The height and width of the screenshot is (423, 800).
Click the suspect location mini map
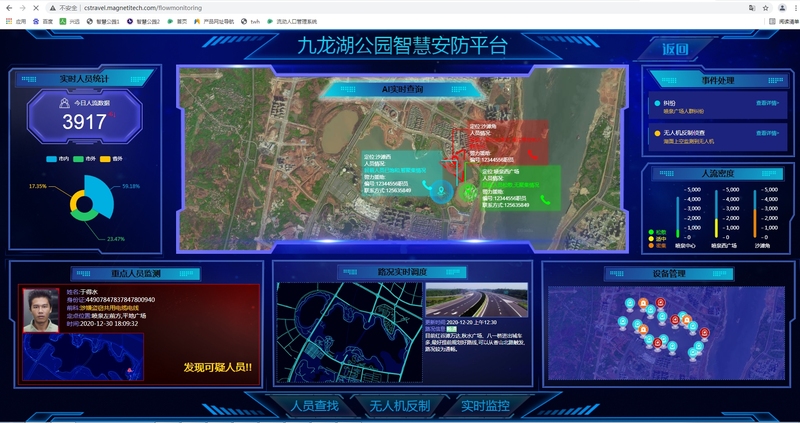tap(83, 357)
